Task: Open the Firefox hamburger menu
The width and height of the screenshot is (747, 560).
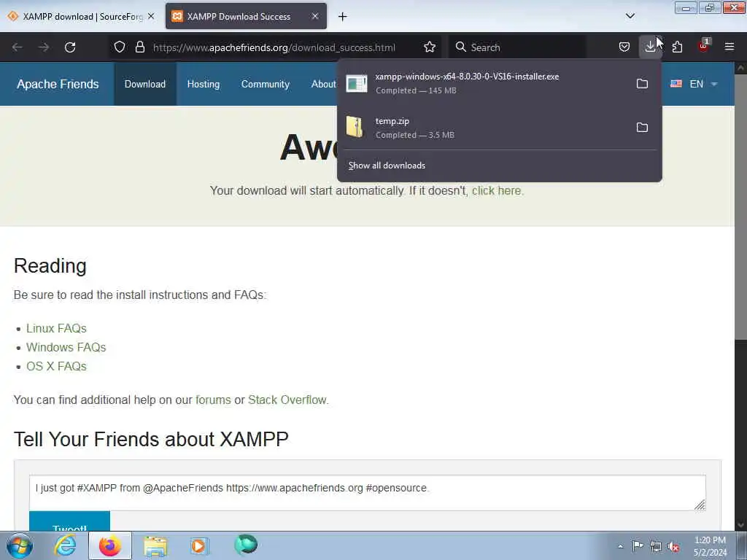Action: pyautogui.click(x=729, y=47)
